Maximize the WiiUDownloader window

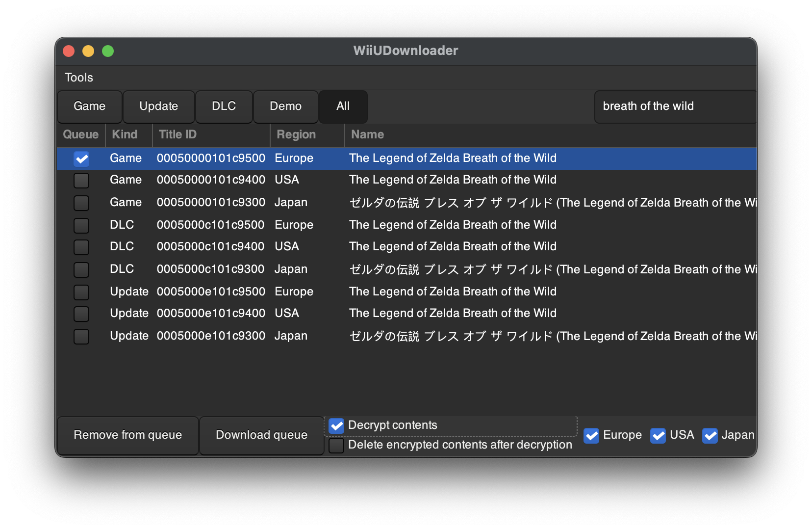[x=108, y=51]
